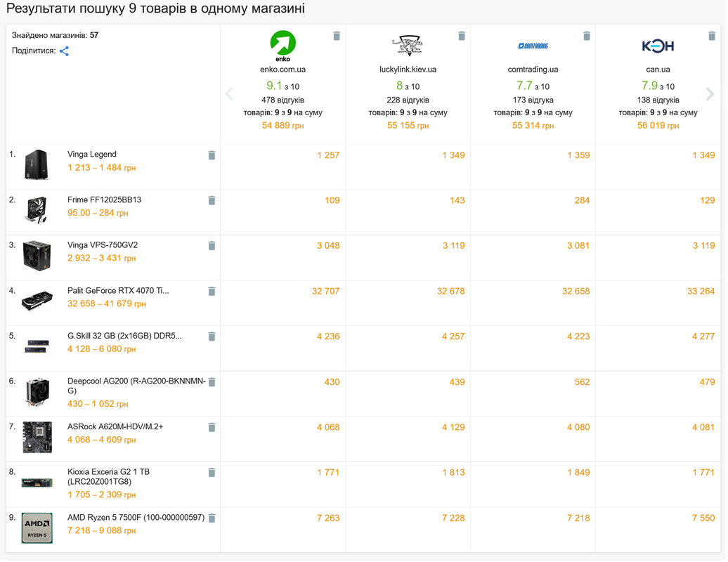Delete Palit GeForce RTX 4070 Ti row
Image resolution: width=728 pixels, height=562 pixels.
pos(212,291)
